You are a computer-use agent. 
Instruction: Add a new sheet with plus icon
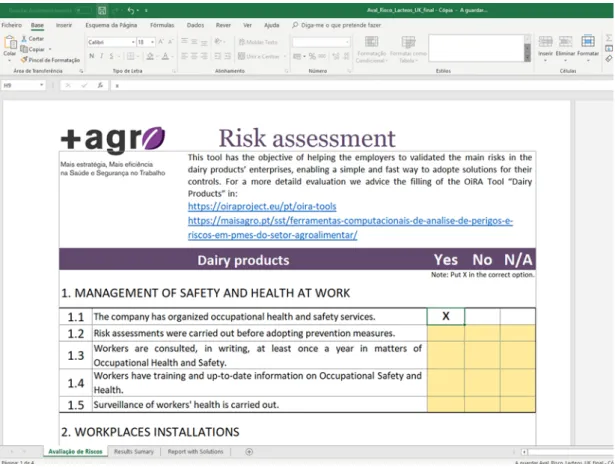249,452
